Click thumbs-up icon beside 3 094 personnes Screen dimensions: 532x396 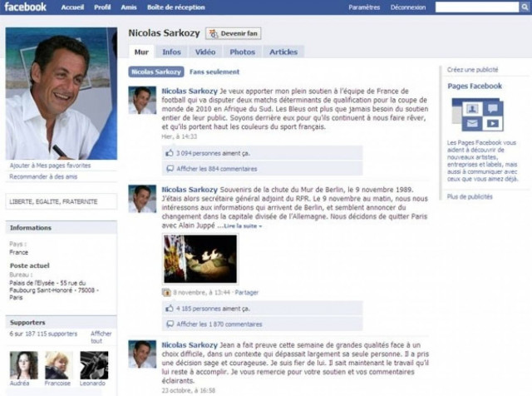(x=170, y=153)
